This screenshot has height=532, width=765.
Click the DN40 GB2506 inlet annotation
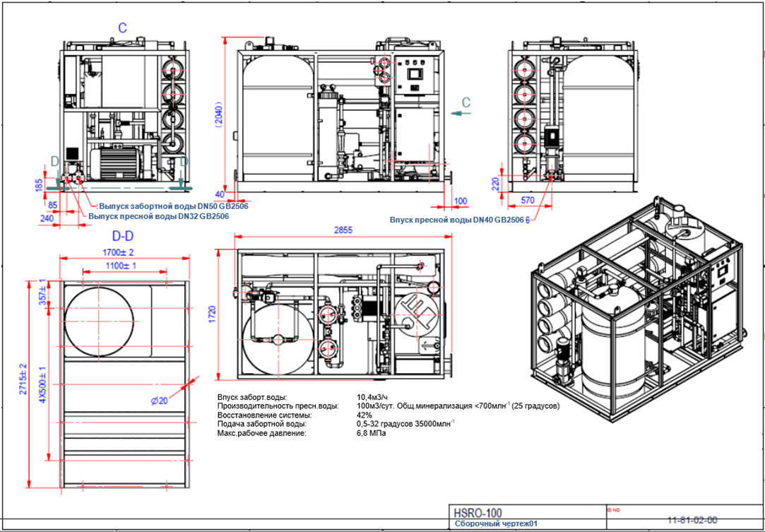(458, 220)
